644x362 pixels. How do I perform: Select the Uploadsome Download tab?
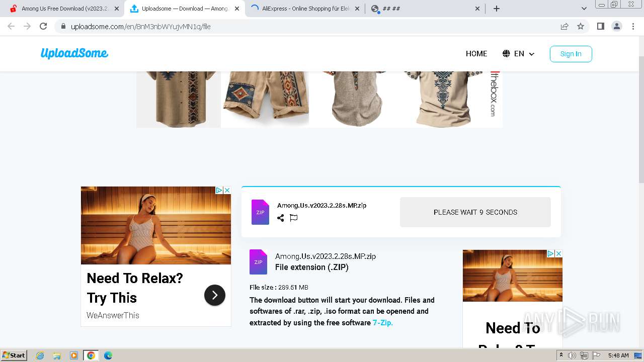185,9
